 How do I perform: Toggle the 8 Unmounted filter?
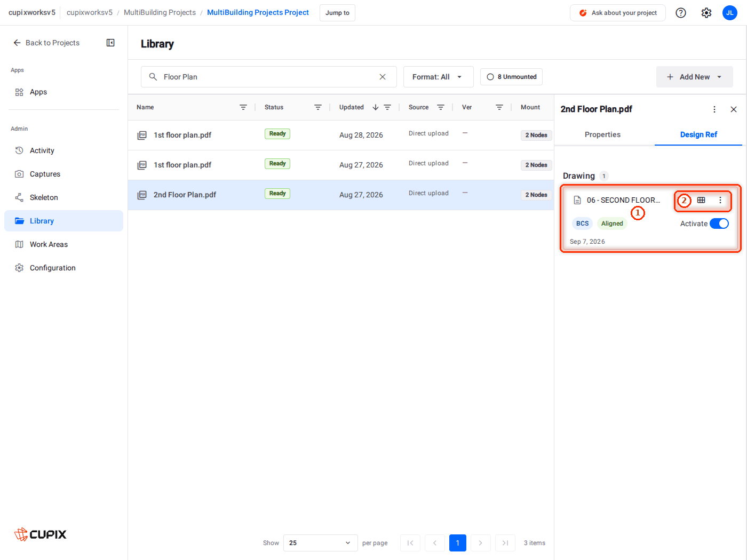(511, 77)
